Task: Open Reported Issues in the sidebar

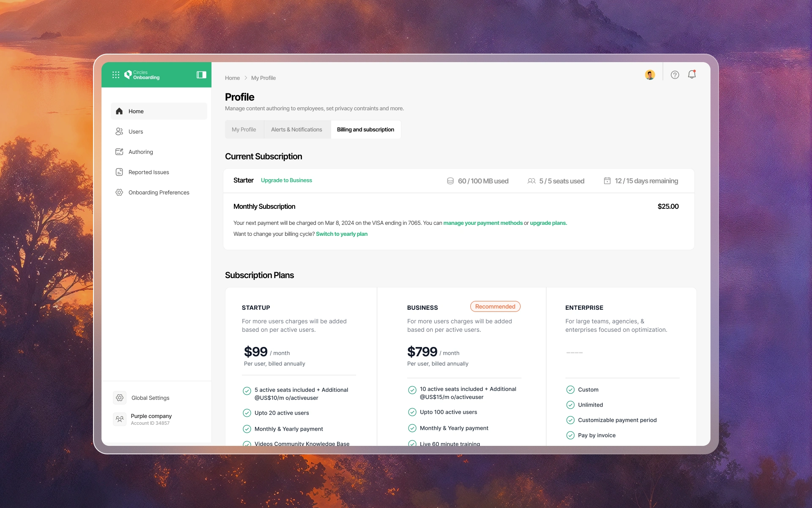Action: 159,172
